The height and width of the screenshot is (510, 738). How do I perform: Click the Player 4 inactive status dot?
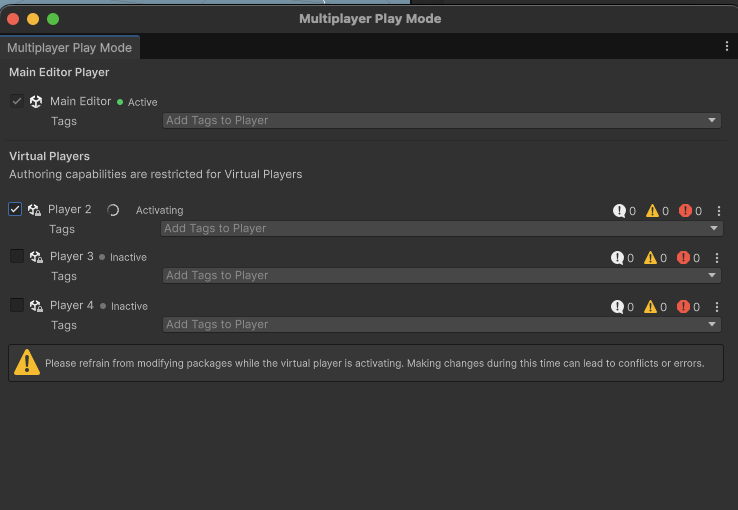(103, 306)
